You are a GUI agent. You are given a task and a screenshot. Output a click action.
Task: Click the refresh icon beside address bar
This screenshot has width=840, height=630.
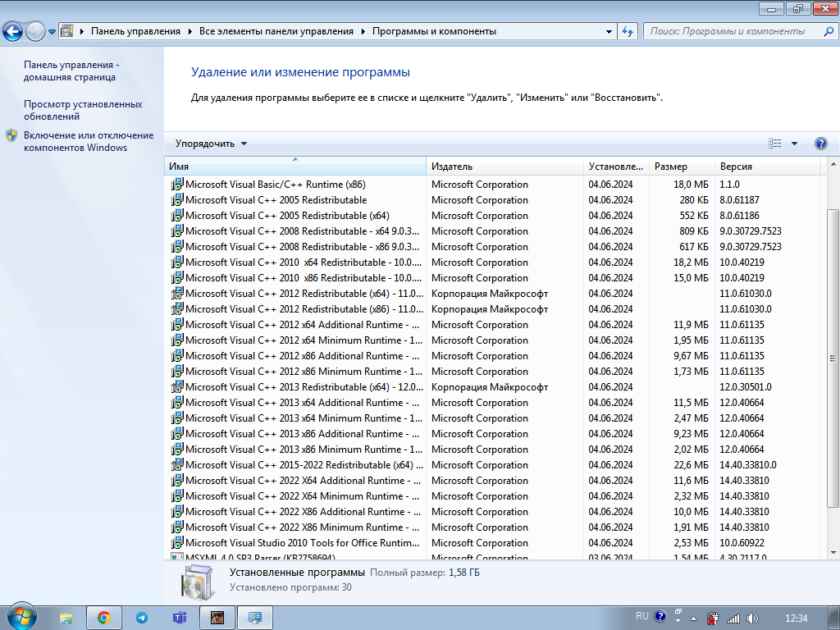pyautogui.click(x=628, y=32)
